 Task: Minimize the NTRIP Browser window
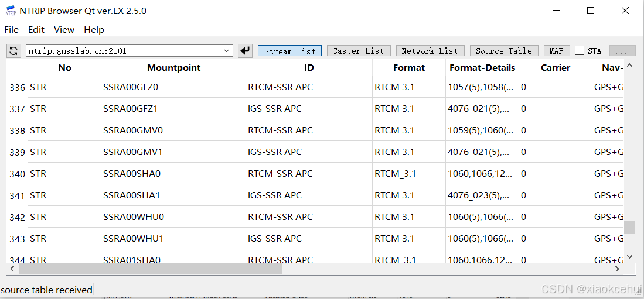click(556, 11)
